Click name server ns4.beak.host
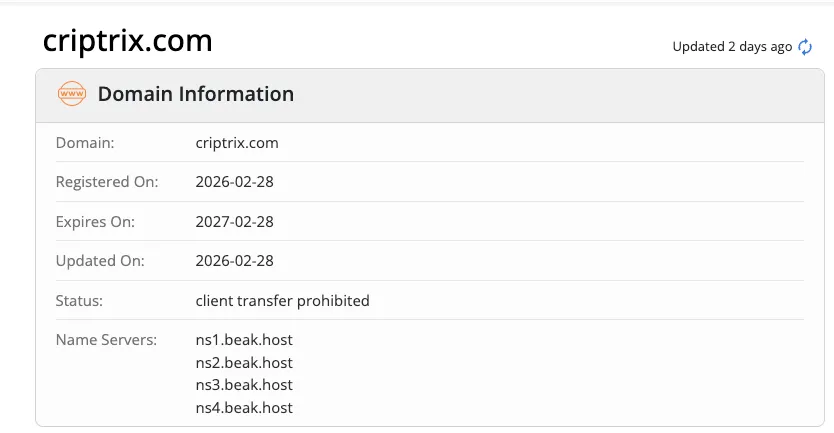This screenshot has height=433, width=834. 244,408
